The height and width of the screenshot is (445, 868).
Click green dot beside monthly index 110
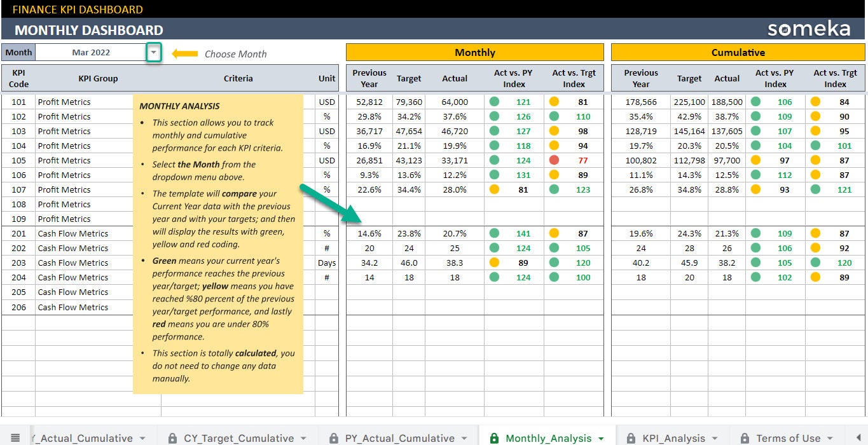click(554, 116)
